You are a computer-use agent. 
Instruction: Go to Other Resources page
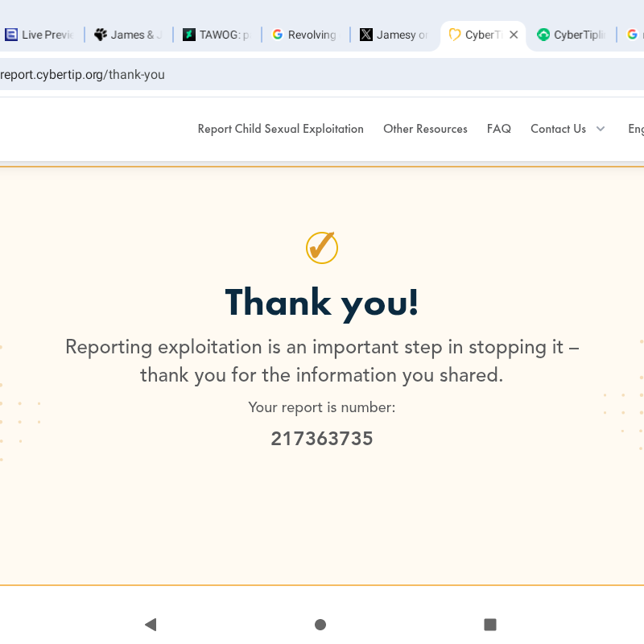[x=425, y=129]
